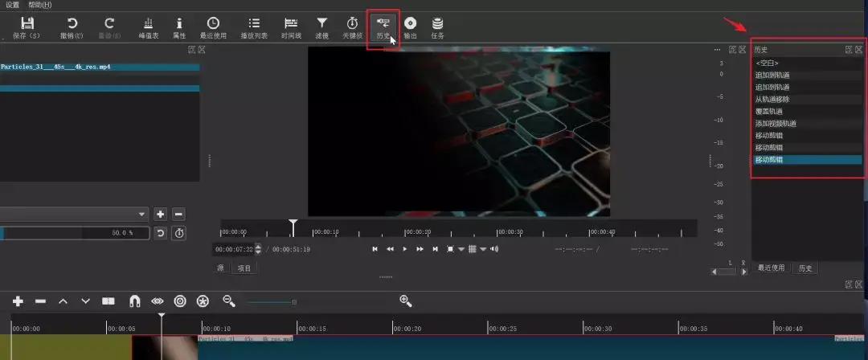This screenshot has width=868, height=360.
Task: Open the 关键帧 keyframes panel
Action: pos(352,27)
